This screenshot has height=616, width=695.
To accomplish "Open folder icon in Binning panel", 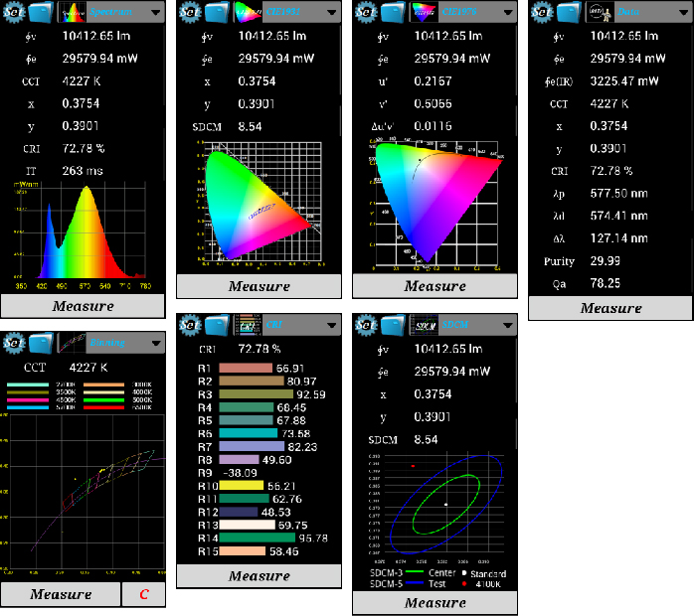I will click(41, 343).
